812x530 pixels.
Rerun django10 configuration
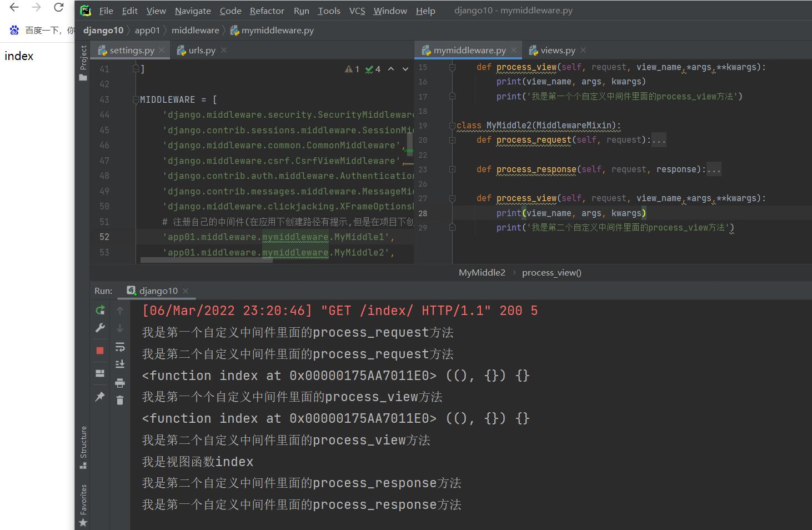click(x=100, y=310)
